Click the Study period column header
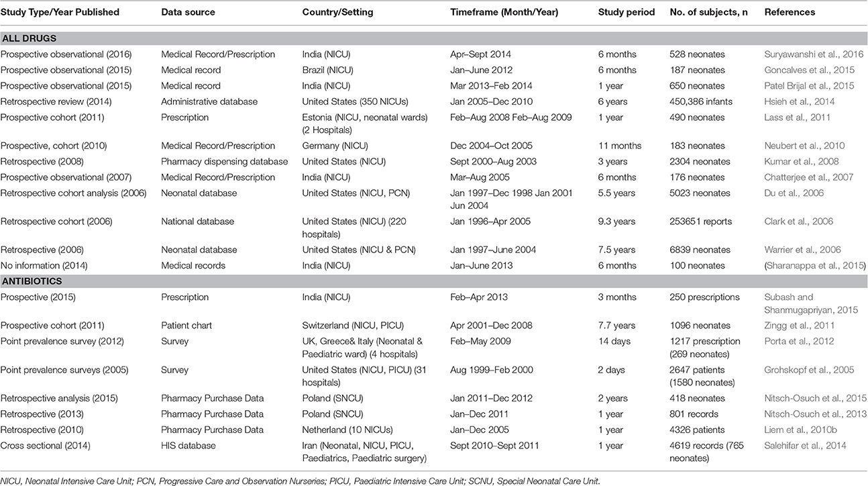The image size is (868, 486). click(627, 12)
